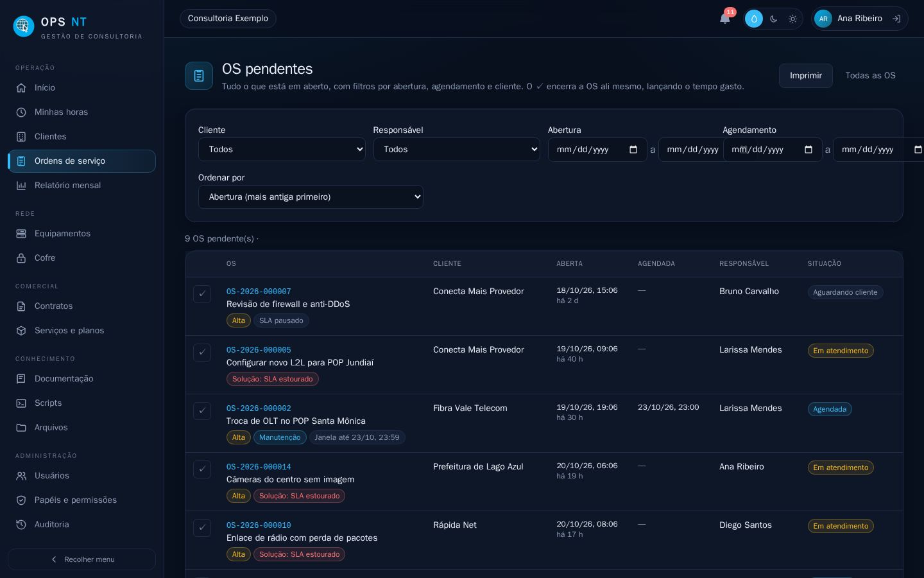Open the notifications bell icon

pyautogui.click(x=725, y=19)
